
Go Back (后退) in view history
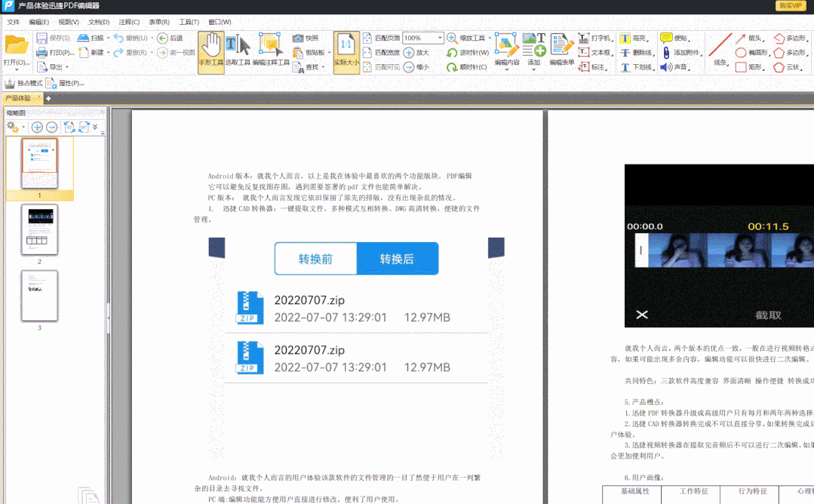coord(170,38)
